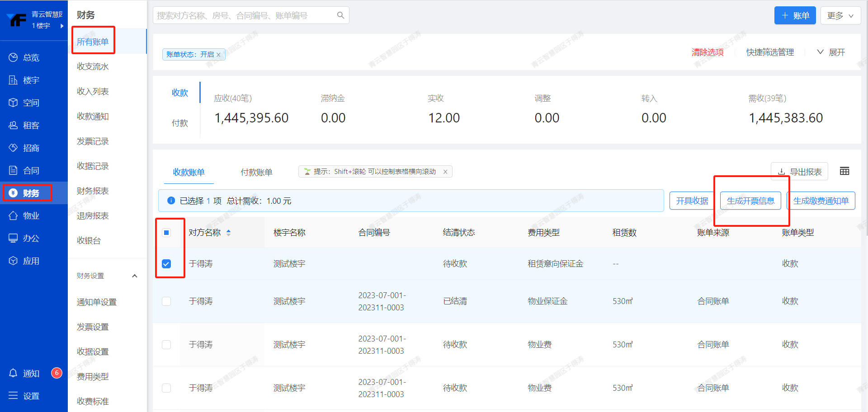Switch to the 付款账单 tab

coord(256,172)
